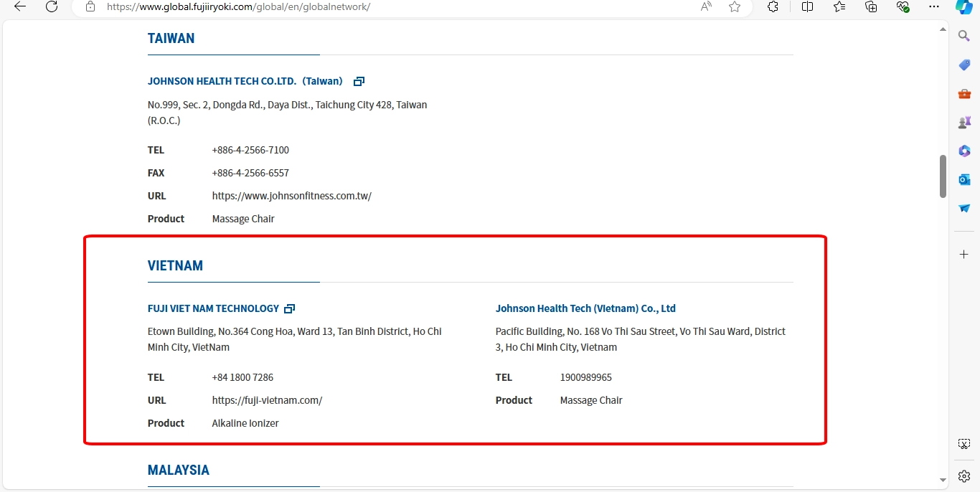
Task: Open the Collections panel
Action: pyautogui.click(x=871, y=6)
